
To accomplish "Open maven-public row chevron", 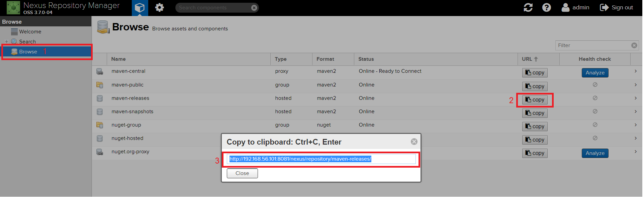I will coord(635,85).
